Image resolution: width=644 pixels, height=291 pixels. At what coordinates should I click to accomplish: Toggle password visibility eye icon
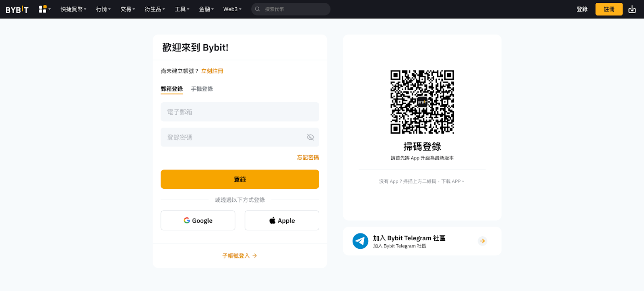click(310, 137)
